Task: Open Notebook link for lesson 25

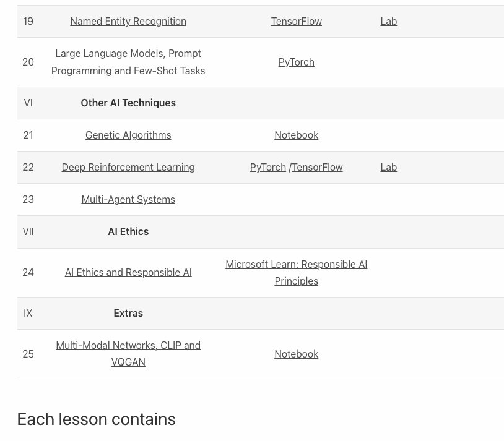Action: 296,354
